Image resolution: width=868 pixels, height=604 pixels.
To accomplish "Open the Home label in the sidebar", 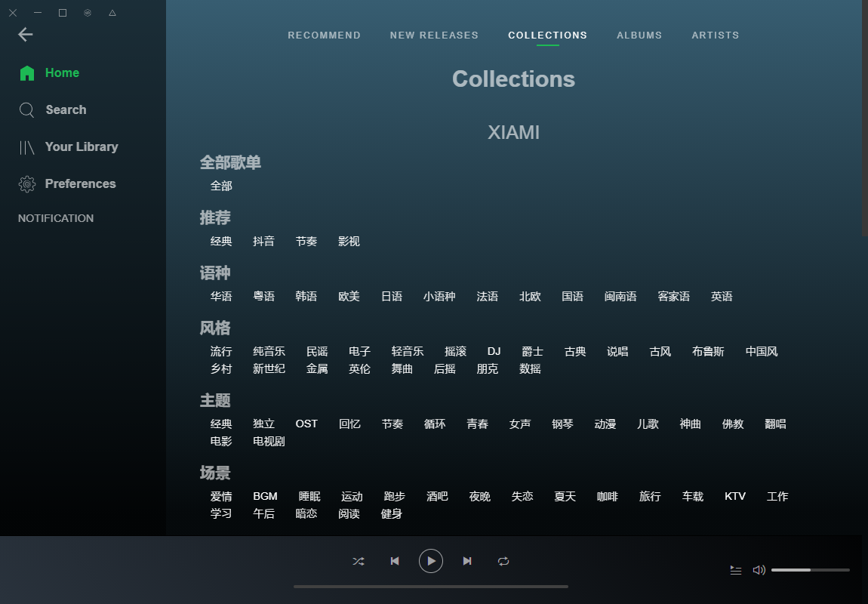I will coord(62,73).
